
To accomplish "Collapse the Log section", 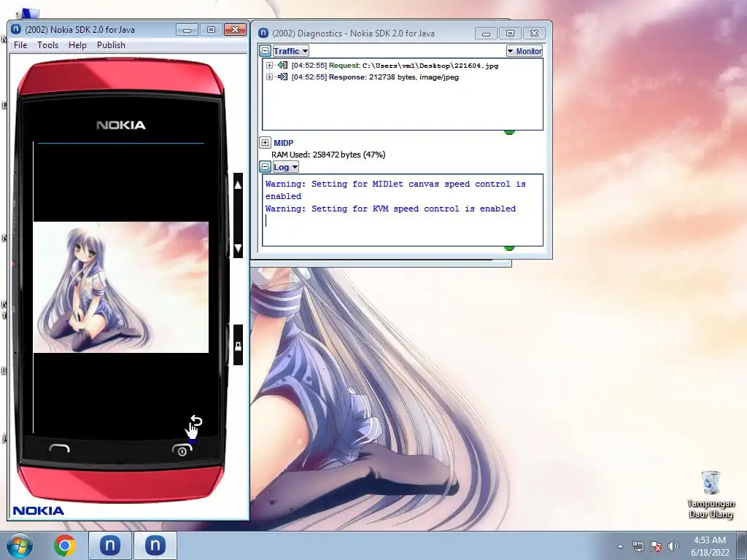I will click(x=266, y=167).
